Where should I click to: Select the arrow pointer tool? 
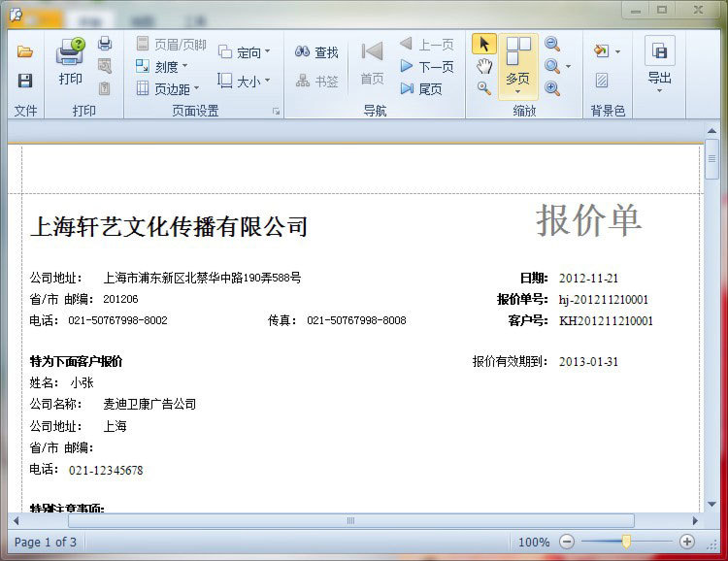pyautogui.click(x=483, y=44)
